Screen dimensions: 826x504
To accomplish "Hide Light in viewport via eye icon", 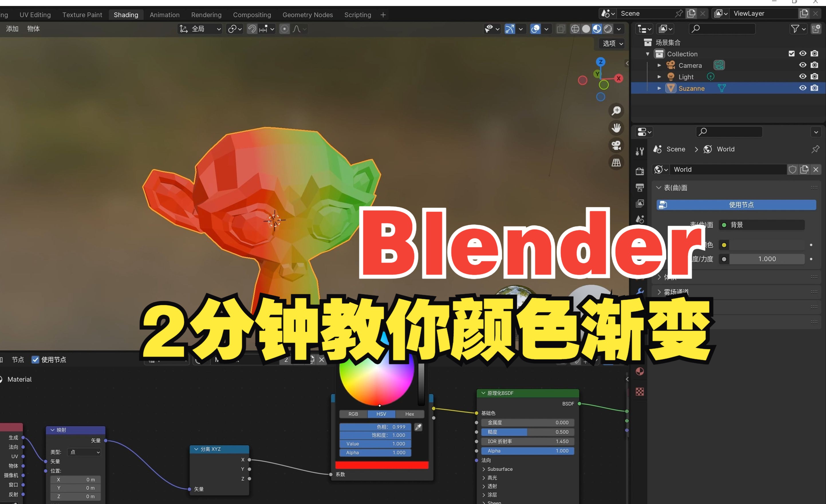I will tap(803, 76).
